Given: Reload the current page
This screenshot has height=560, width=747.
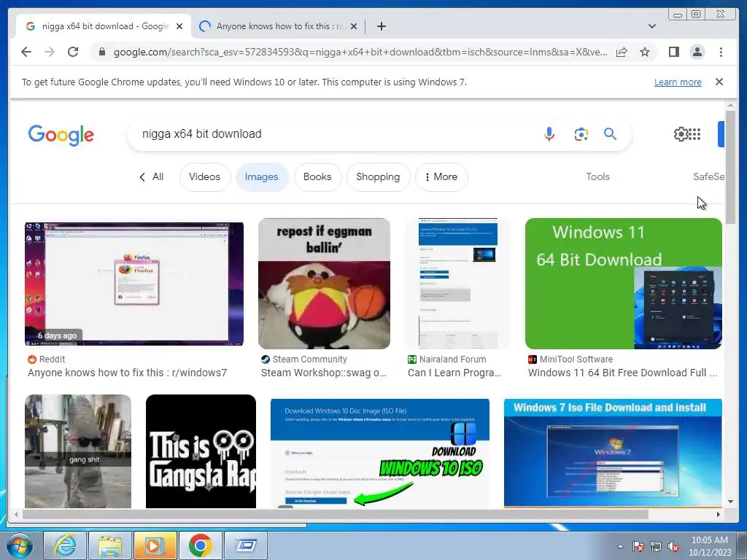Looking at the screenshot, I should (73, 52).
